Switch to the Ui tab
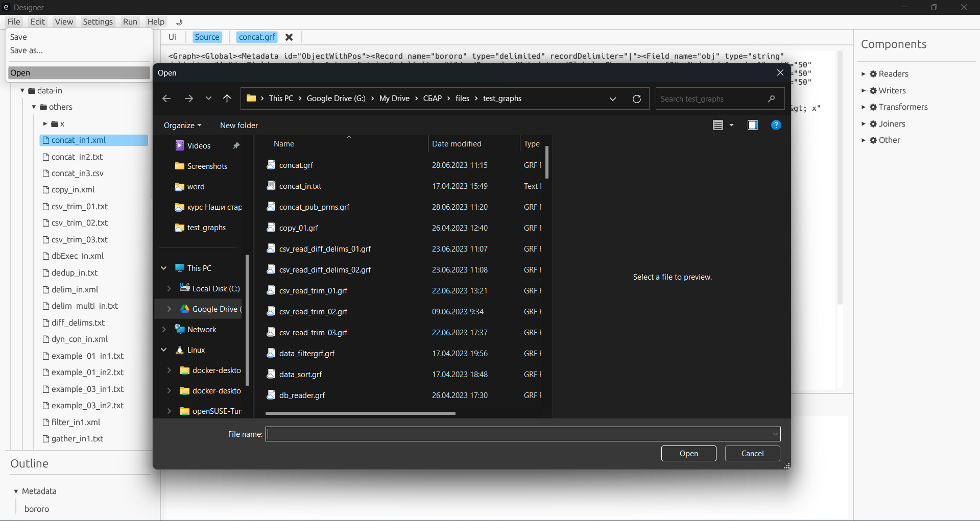The width and height of the screenshot is (980, 521). tap(172, 37)
